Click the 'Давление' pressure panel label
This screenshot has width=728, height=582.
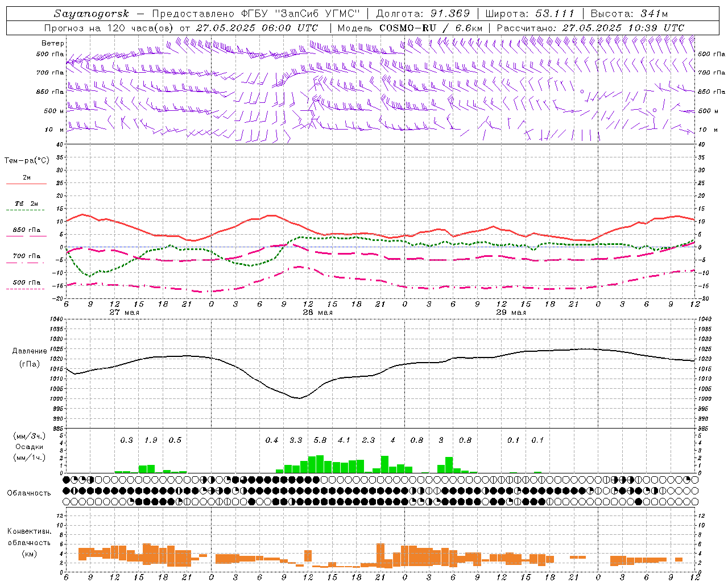pyautogui.click(x=30, y=351)
